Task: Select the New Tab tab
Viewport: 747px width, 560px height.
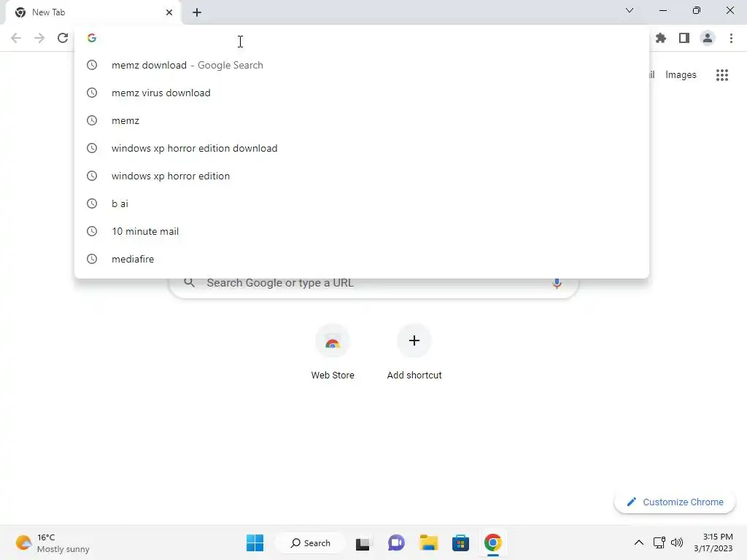Action: [x=93, y=12]
